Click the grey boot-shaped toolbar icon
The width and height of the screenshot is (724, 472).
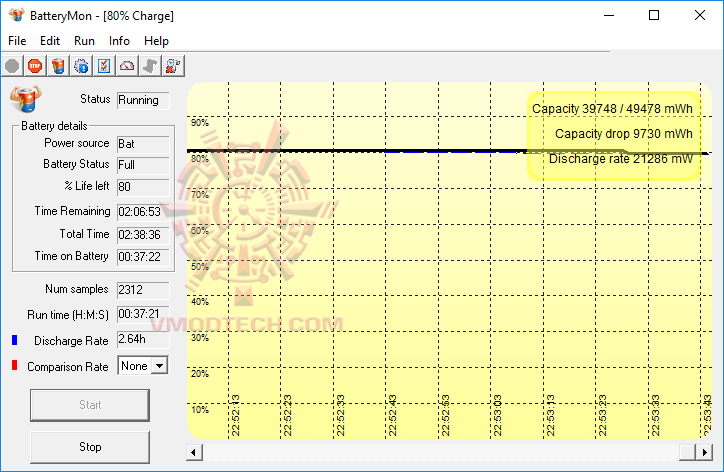(150, 66)
